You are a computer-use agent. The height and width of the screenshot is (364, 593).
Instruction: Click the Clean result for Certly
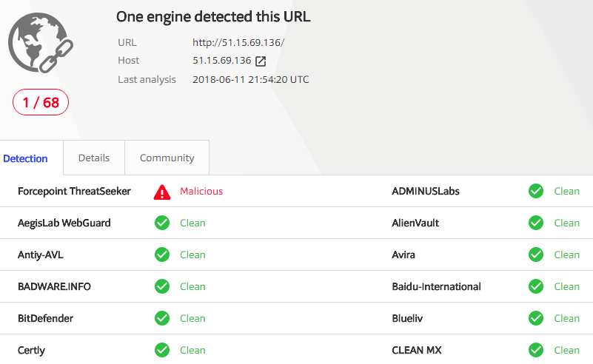coord(192,350)
